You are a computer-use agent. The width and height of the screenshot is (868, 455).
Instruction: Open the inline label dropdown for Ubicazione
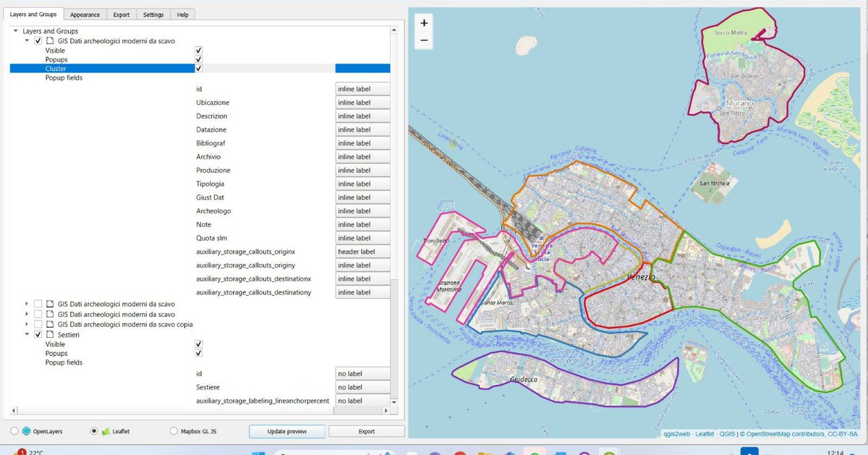pyautogui.click(x=362, y=102)
